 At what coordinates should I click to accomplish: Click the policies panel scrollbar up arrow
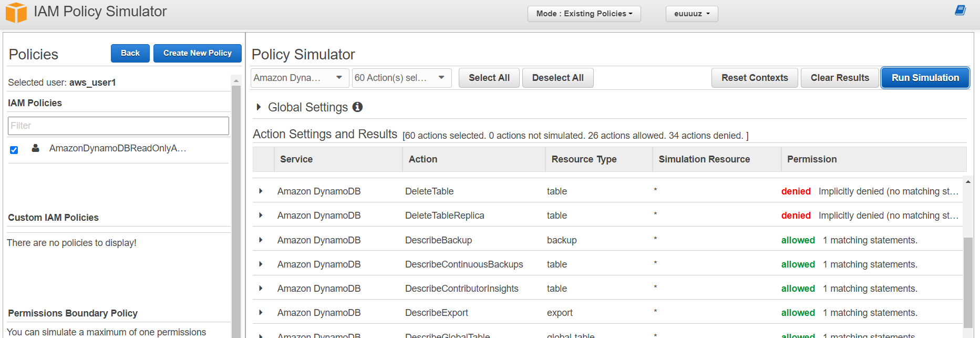click(236, 80)
